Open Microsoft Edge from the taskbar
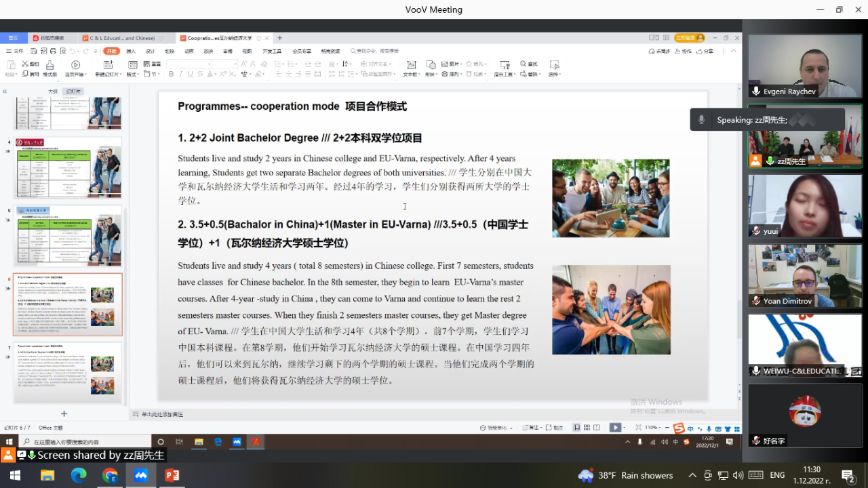Image resolution: width=868 pixels, height=488 pixels. point(78,475)
